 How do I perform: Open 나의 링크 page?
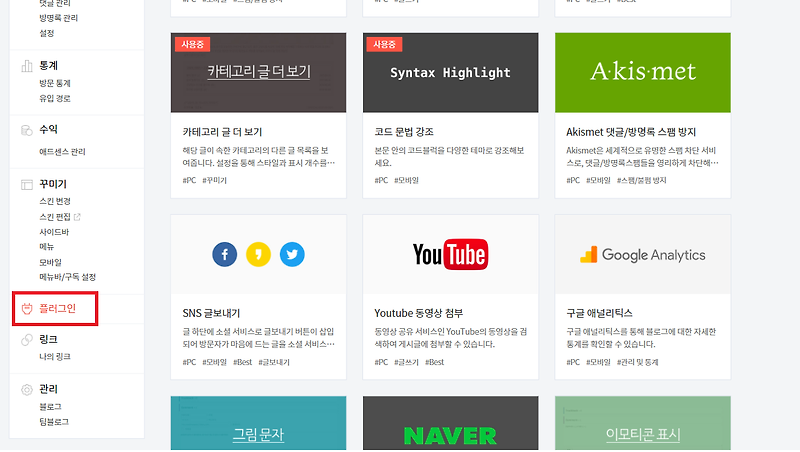[x=55, y=357]
